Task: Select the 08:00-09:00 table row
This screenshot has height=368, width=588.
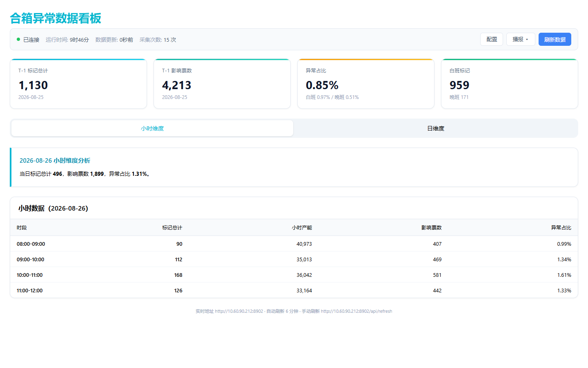Action: point(294,244)
